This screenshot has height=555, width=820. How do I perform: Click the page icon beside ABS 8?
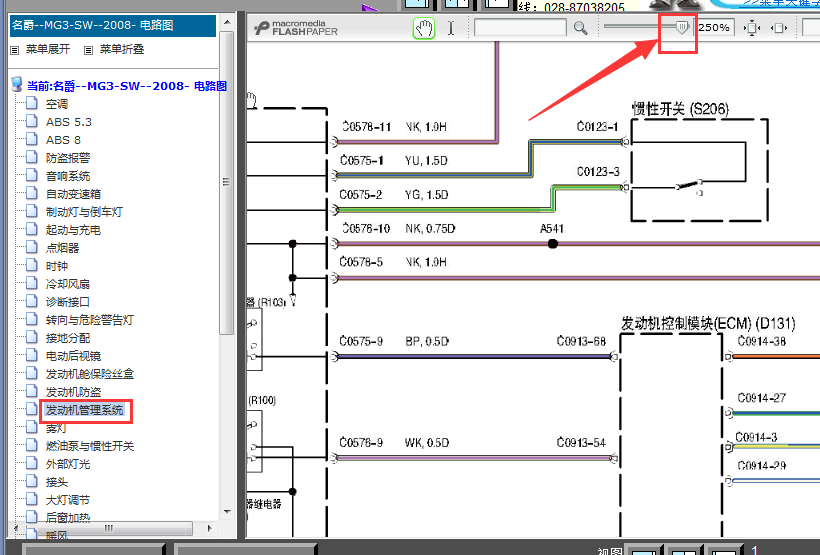pos(32,139)
